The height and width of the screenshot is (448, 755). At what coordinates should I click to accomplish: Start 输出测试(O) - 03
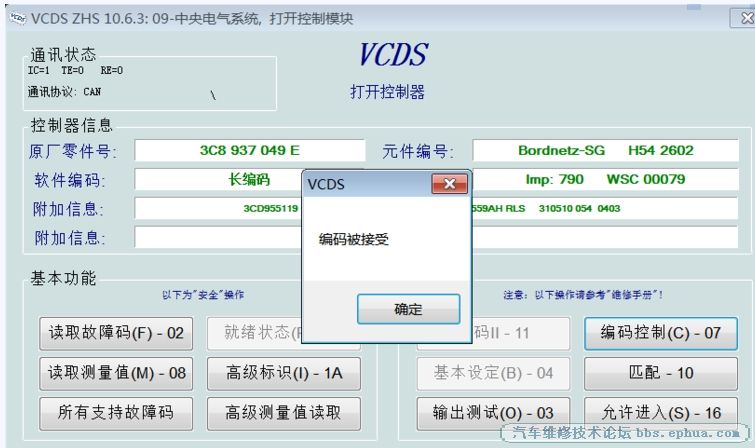pyautogui.click(x=493, y=413)
